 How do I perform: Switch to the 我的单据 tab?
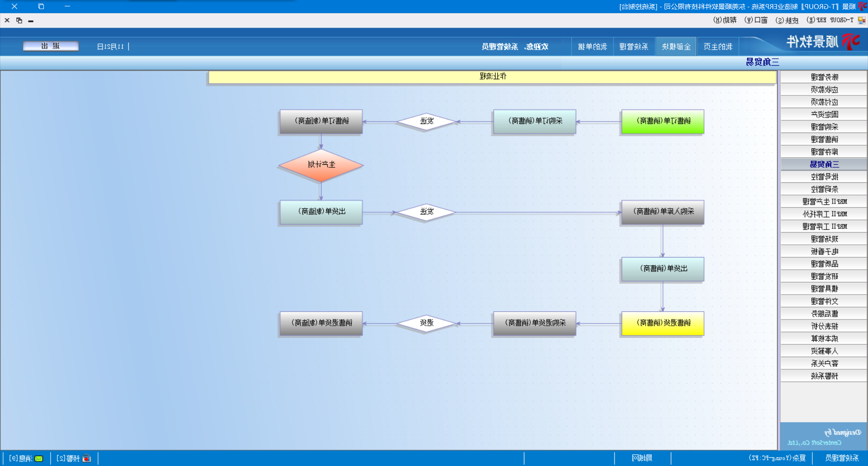(x=592, y=47)
